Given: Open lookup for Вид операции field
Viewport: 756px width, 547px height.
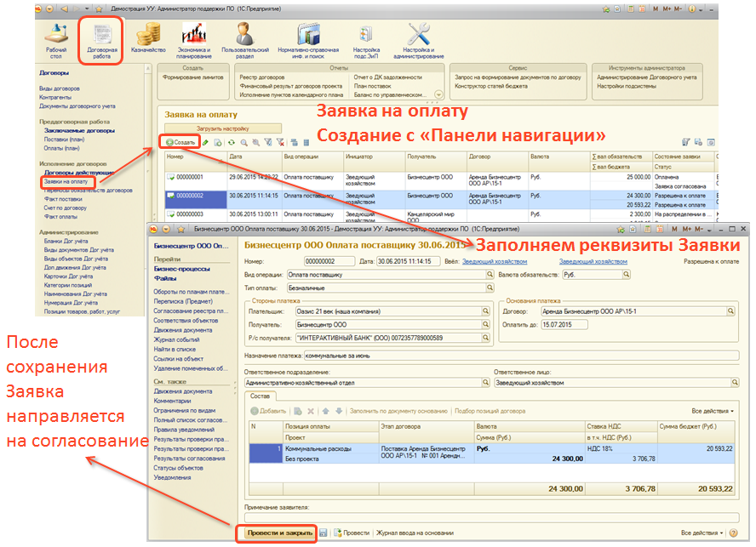Looking at the screenshot, I should [490, 275].
